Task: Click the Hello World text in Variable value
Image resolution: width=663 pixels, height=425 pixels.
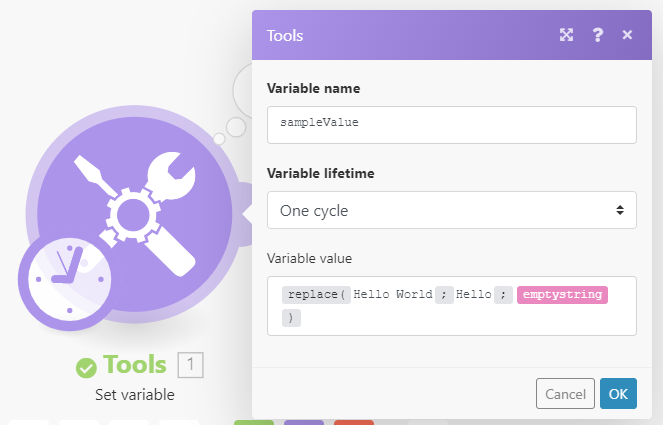Action: click(x=393, y=294)
